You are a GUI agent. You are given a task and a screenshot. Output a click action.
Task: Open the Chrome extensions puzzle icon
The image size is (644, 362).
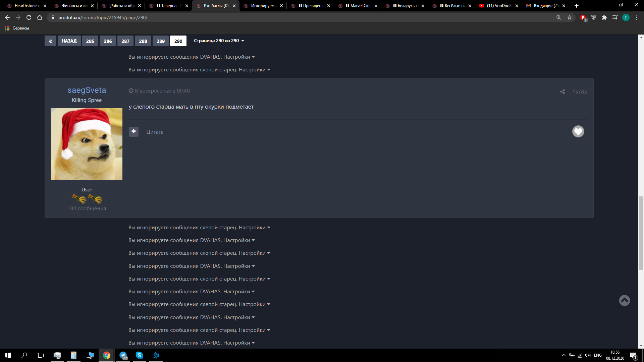pos(605,17)
